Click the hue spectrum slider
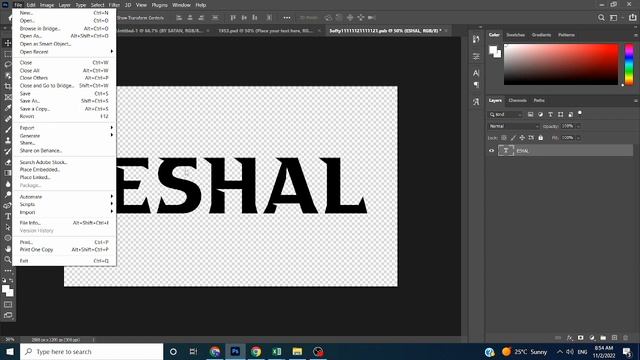This screenshot has width=640, height=360. coord(629,64)
